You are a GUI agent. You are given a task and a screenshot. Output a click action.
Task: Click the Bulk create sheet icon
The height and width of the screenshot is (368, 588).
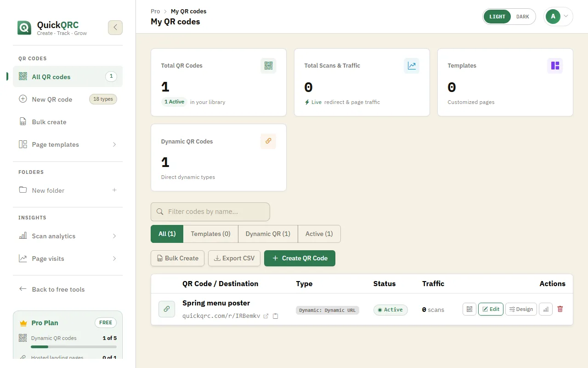(23, 122)
